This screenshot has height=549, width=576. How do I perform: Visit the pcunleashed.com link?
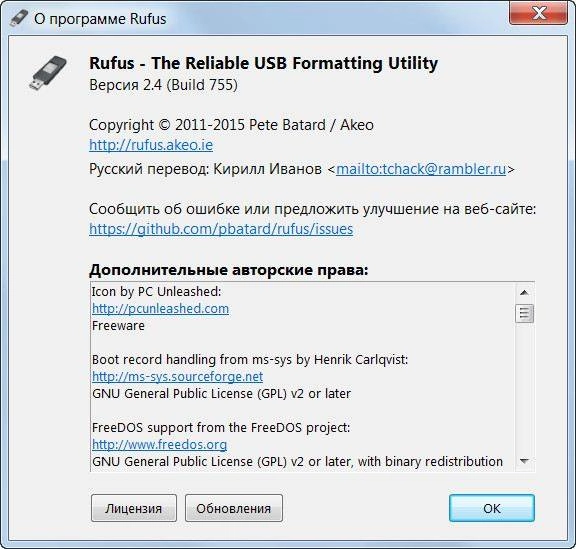(160, 308)
